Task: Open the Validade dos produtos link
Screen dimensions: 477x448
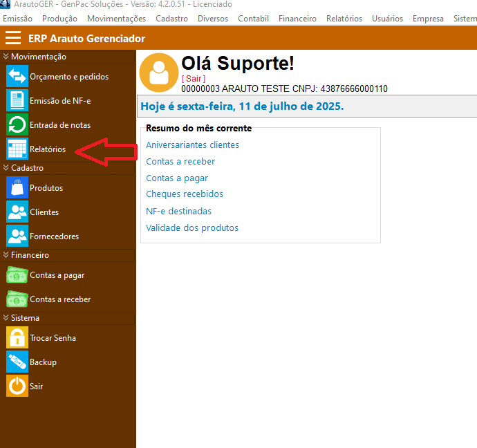Action: (191, 227)
